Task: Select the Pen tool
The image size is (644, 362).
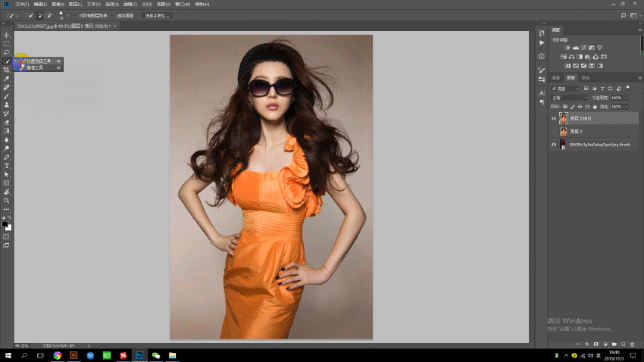Action: pos(7,158)
